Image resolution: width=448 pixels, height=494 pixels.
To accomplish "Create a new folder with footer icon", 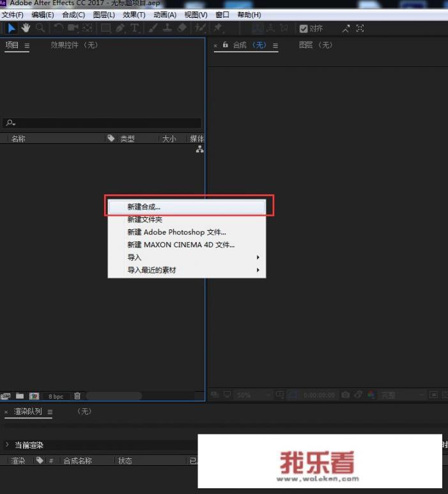I will tap(20, 396).
